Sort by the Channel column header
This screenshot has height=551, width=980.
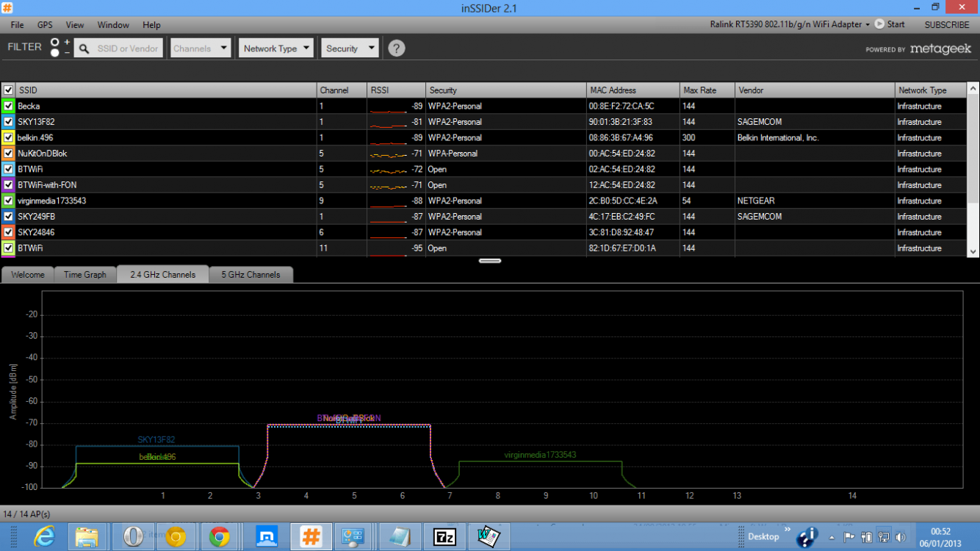click(342, 90)
